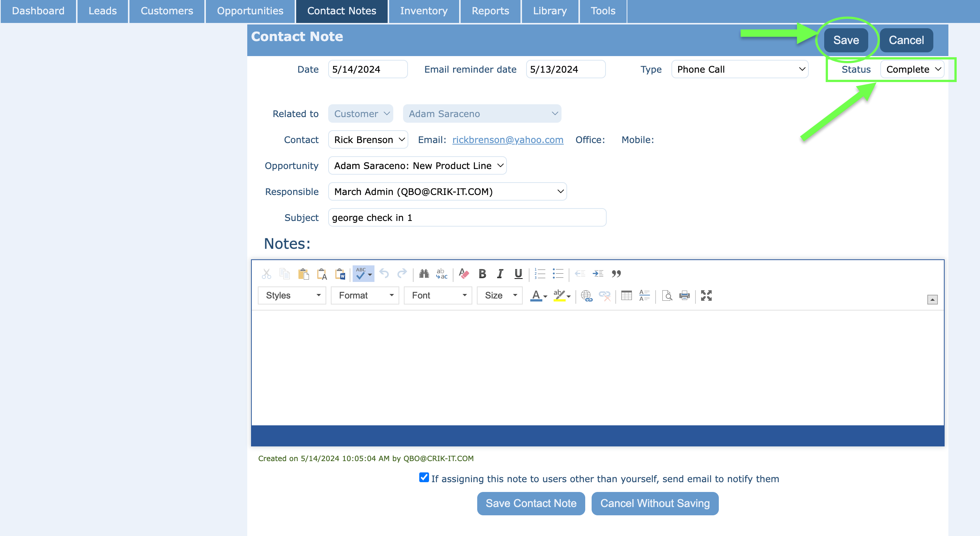
Task: Click the Bold formatting icon
Action: [x=482, y=274]
